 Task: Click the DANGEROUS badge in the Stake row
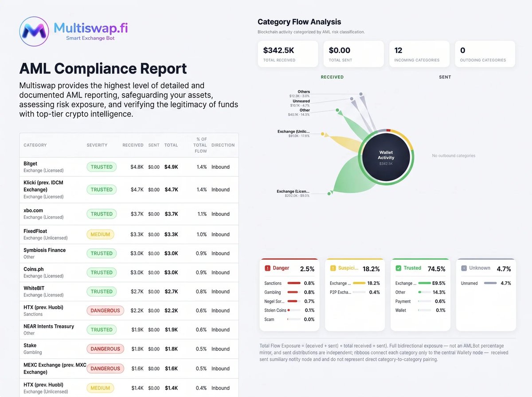pos(105,349)
